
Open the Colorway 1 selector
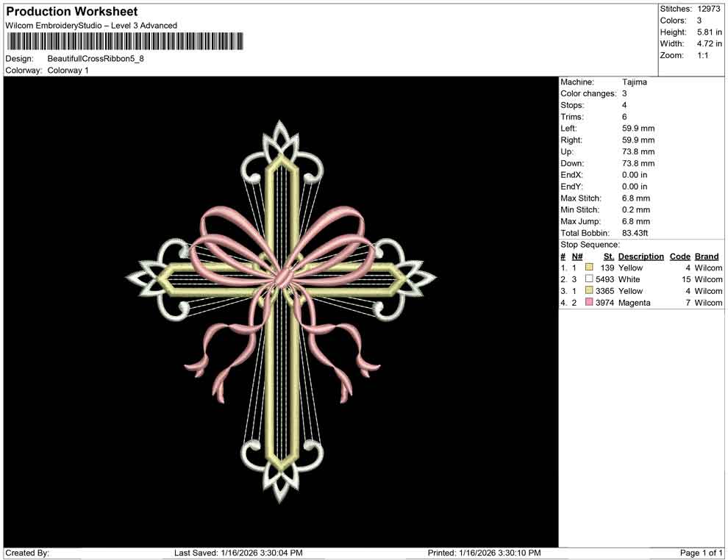(69, 70)
